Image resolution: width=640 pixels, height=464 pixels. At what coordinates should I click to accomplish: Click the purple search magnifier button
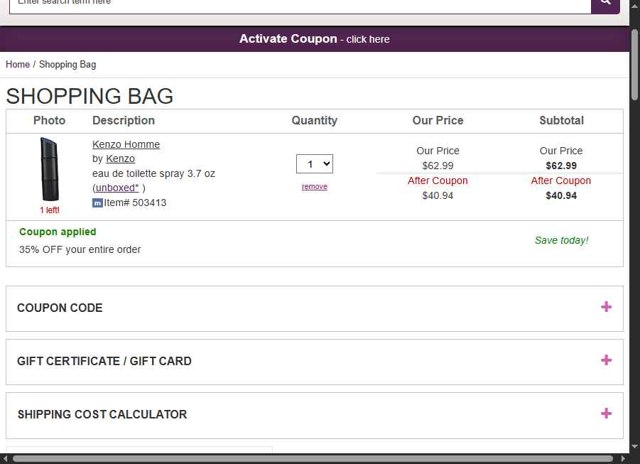pos(605,6)
